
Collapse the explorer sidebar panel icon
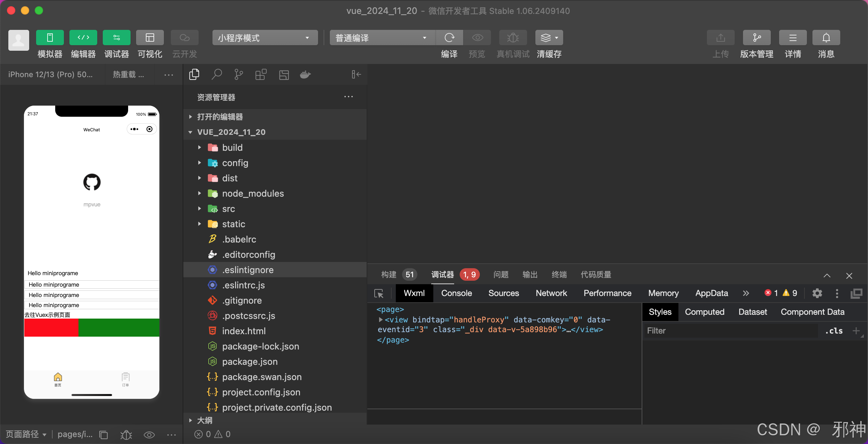point(356,74)
